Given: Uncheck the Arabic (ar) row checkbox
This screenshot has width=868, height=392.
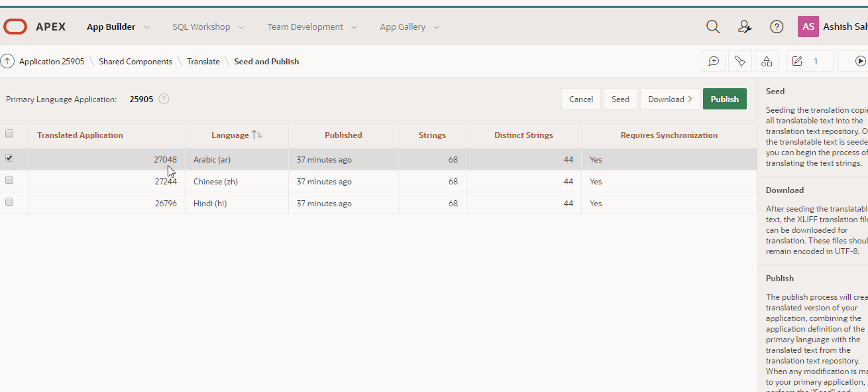Looking at the screenshot, I should pyautogui.click(x=9, y=158).
